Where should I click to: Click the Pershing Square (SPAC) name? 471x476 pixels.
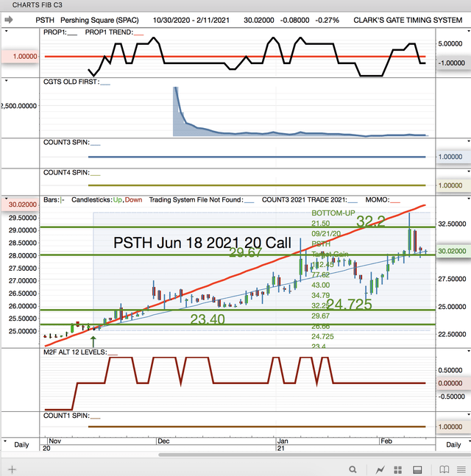(99, 20)
